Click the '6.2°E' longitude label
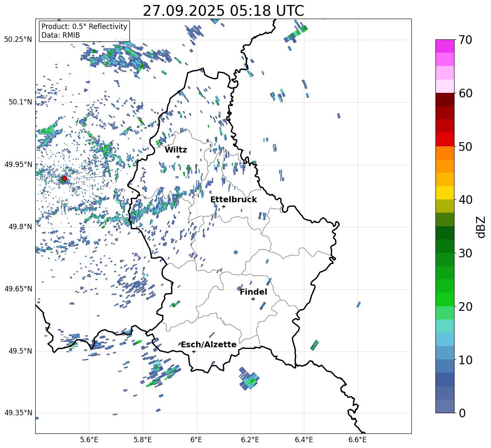Viewport: 491px width, 448px height. 250,440
